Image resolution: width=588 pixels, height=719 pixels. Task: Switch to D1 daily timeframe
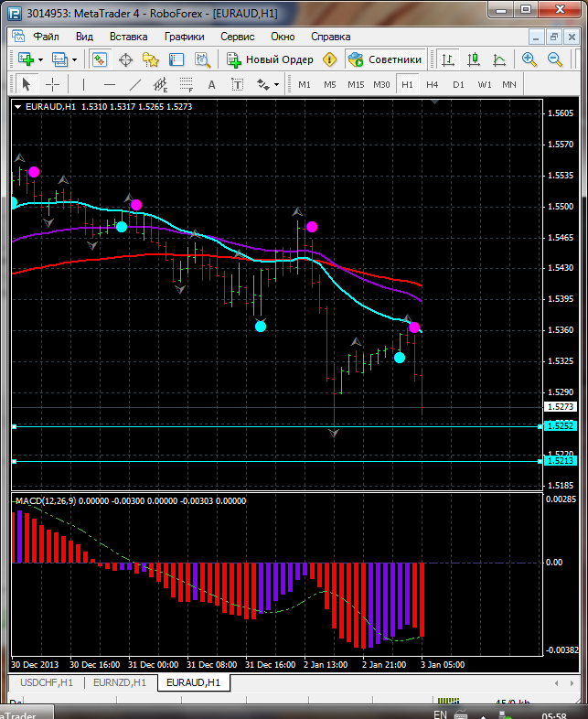pos(458,85)
